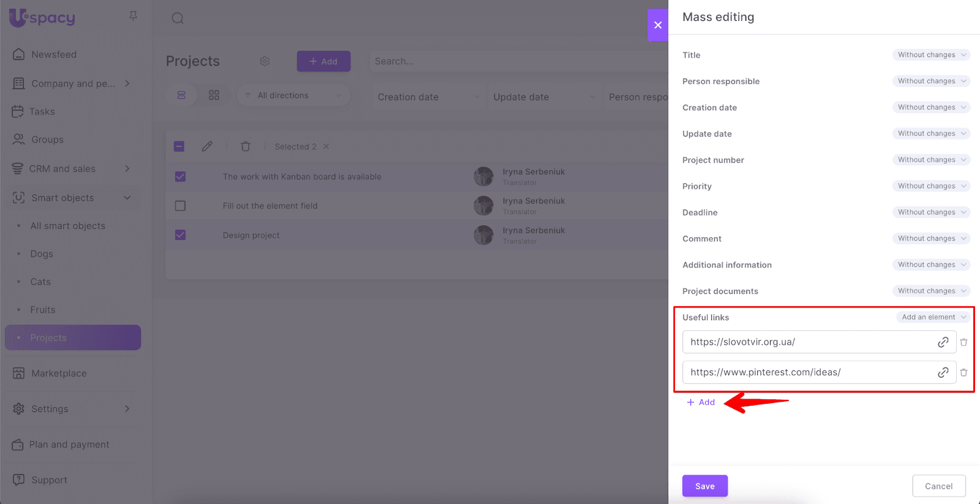
Task: Check the 'Fill out the element field' checkbox
Action: coord(180,206)
